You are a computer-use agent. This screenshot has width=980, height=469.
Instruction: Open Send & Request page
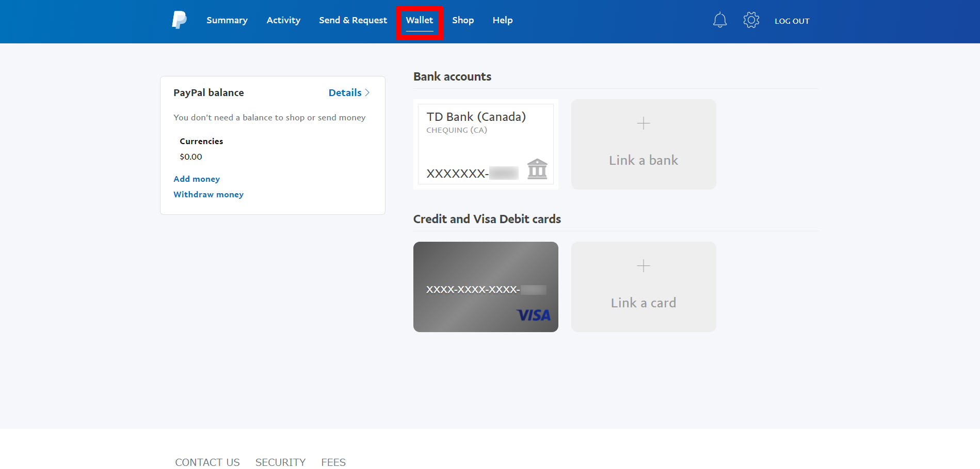(x=353, y=20)
